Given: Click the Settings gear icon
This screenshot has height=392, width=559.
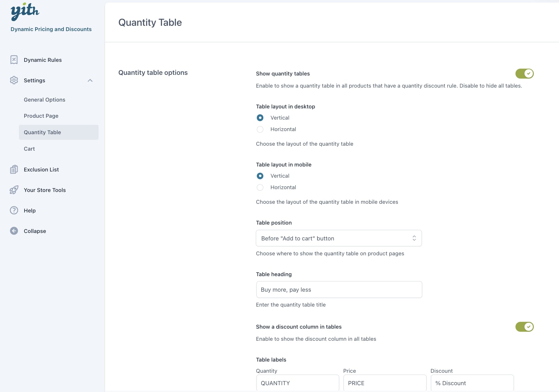Looking at the screenshot, I should 14,80.
